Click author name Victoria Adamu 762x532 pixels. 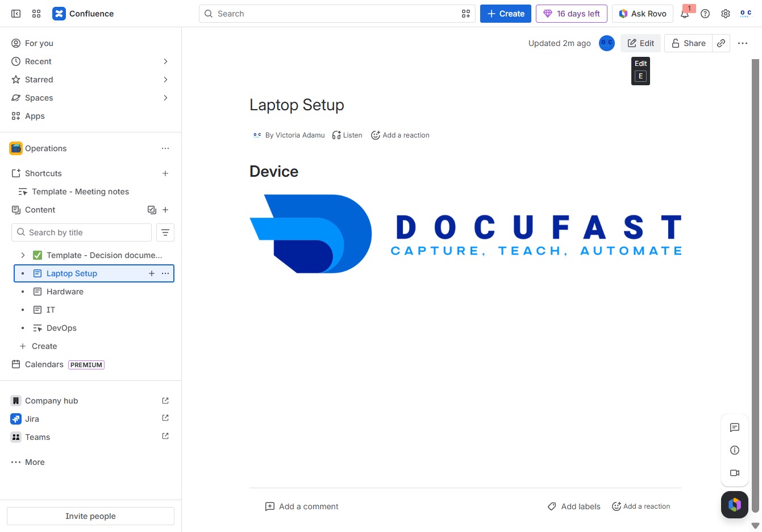[x=300, y=135]
